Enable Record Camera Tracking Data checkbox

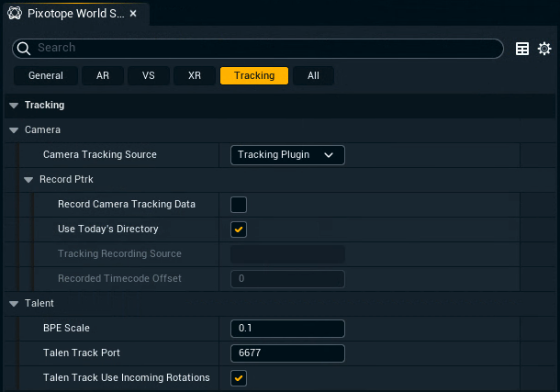(239, 205)
